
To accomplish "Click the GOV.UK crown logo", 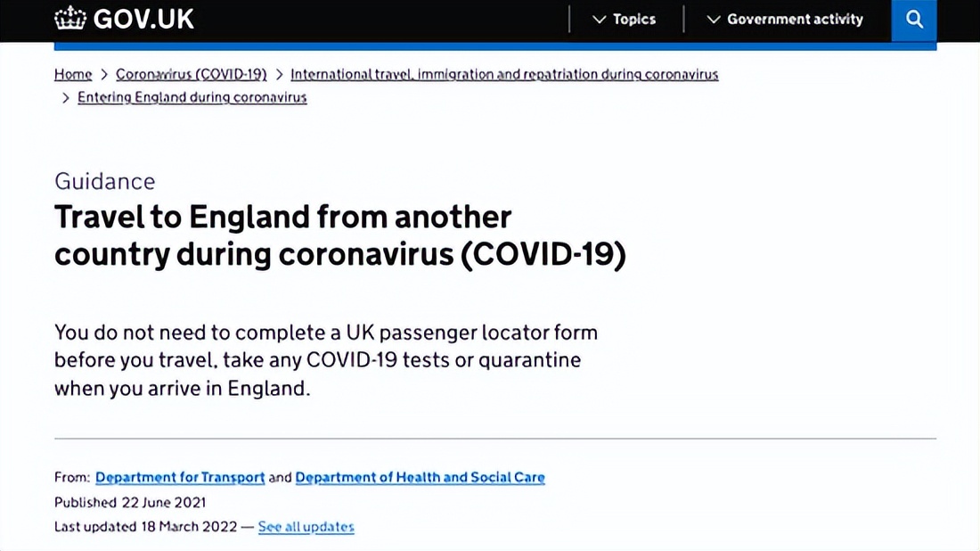I will (x=70, y=19).
